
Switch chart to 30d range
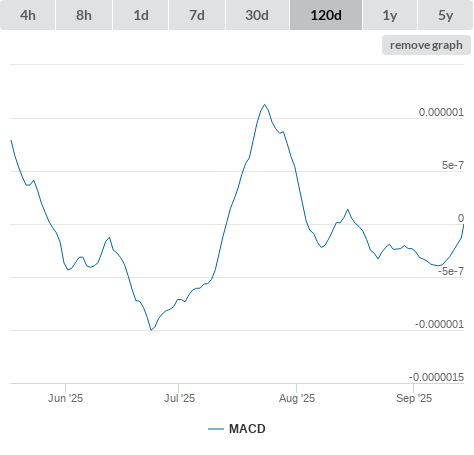tap(257, 15)
